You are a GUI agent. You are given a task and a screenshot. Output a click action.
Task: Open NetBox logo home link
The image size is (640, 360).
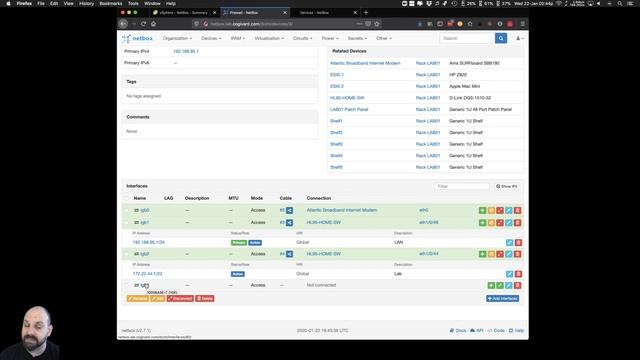pyautogui.click(x=137, y=38)
